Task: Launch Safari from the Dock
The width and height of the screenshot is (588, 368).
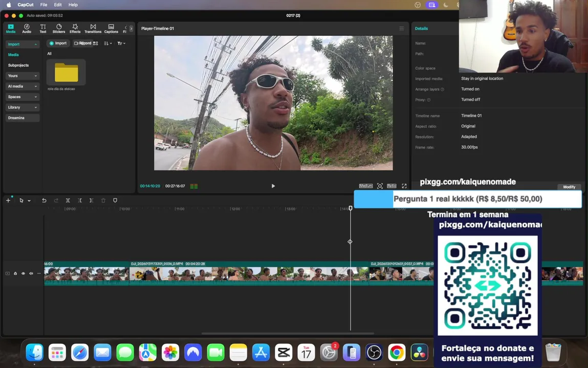Action: tap(79, 352)
